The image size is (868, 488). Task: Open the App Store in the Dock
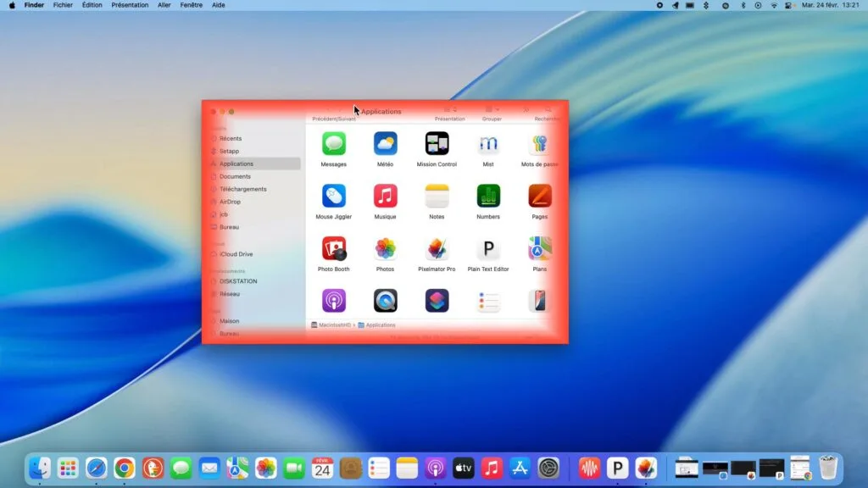520,469
